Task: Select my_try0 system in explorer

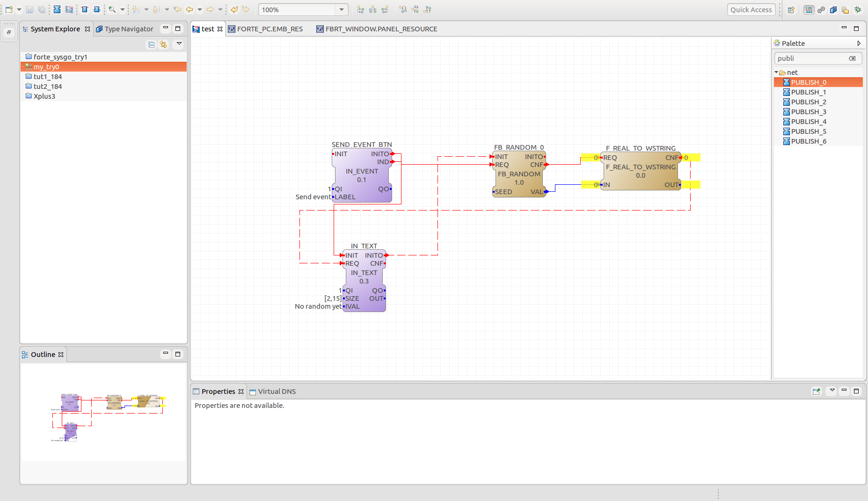Action: point(103,66)
